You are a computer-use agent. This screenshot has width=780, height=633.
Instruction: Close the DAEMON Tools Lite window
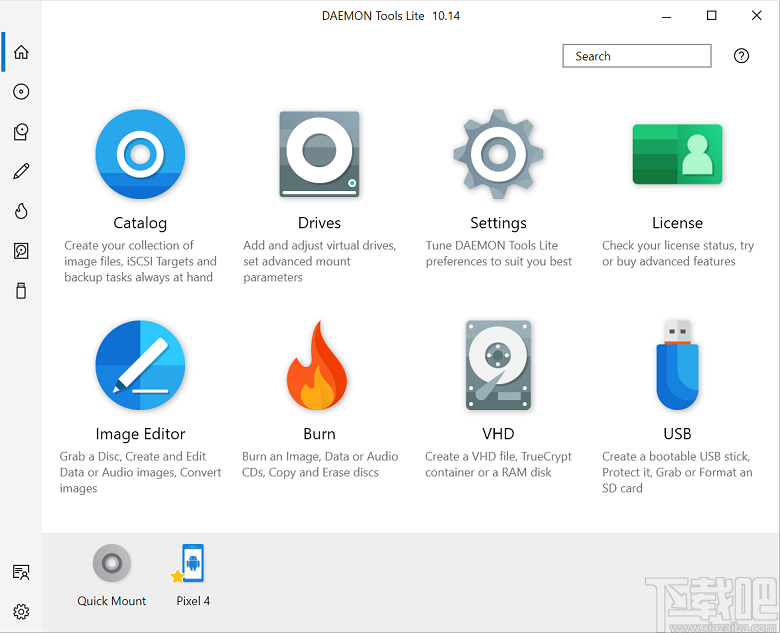(x=757, y=16)
